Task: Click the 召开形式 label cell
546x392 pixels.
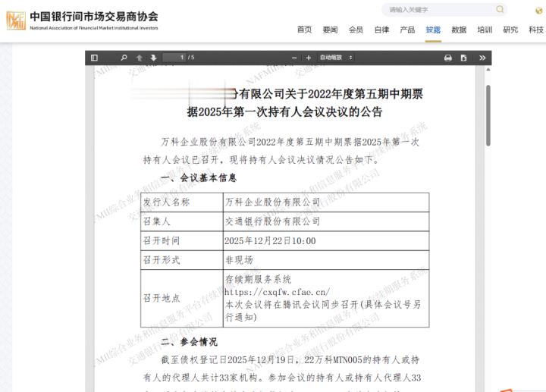Action: [182, 260]
